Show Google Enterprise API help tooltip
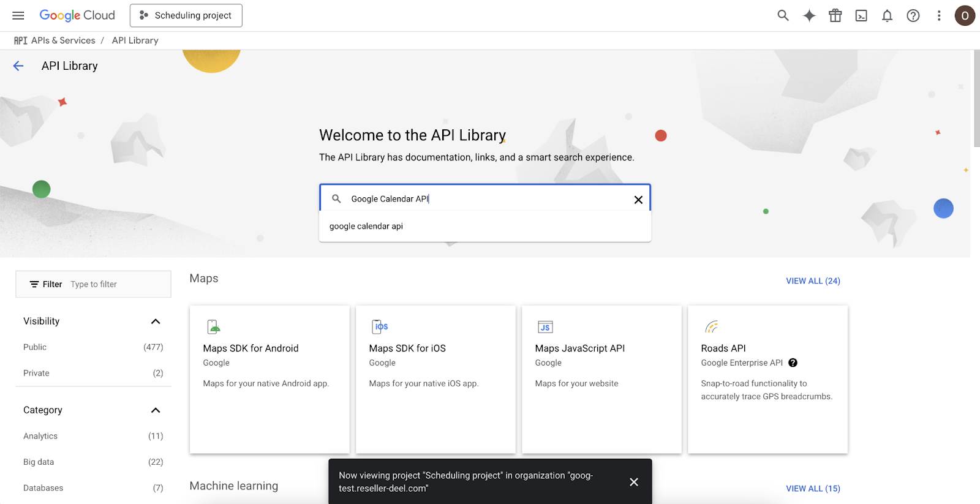980x504 pixels. click(x=793, y=363)
